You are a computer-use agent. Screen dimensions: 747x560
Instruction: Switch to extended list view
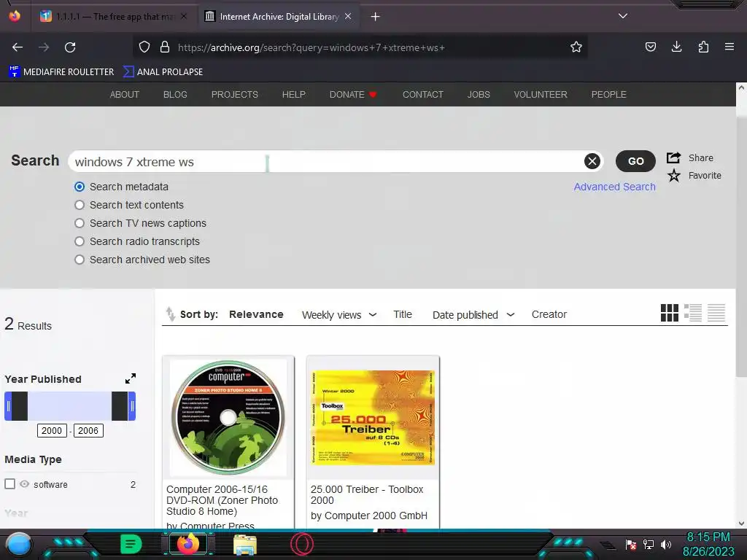click(x=693, y=313)
